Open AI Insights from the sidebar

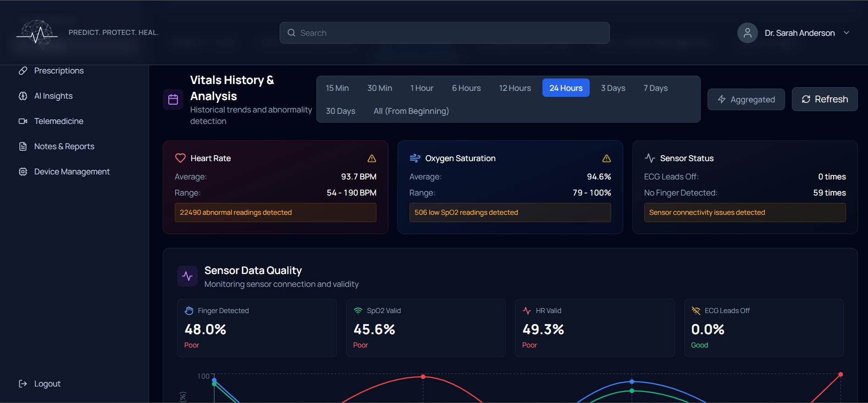point(53,96)
